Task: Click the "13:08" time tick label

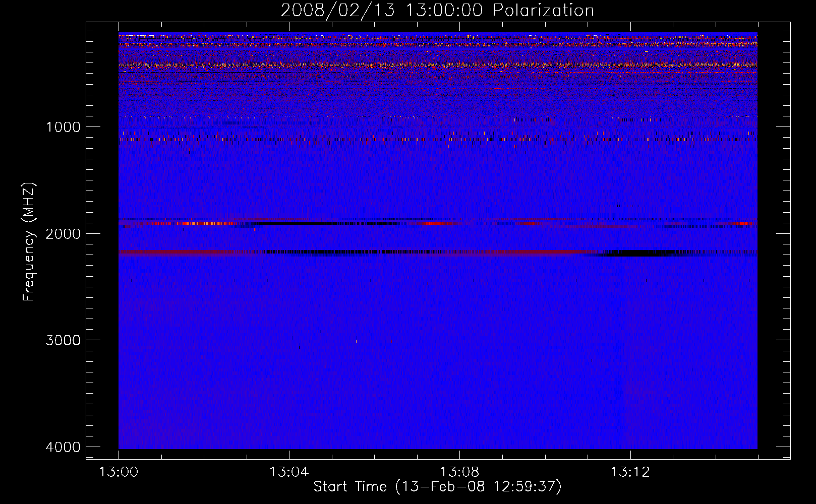Action: 459,472
